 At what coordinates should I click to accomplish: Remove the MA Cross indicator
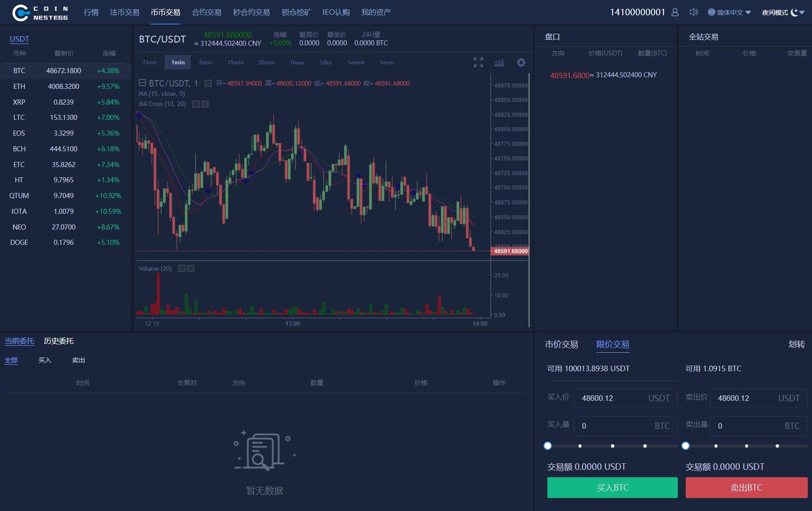pyautogui.click(x=205, y=104)
